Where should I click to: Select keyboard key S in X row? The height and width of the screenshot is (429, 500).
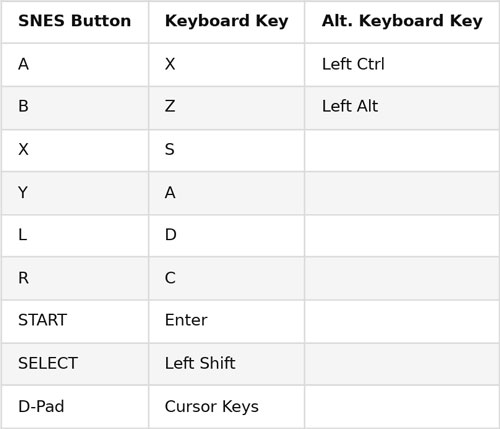tap(170, 149)
